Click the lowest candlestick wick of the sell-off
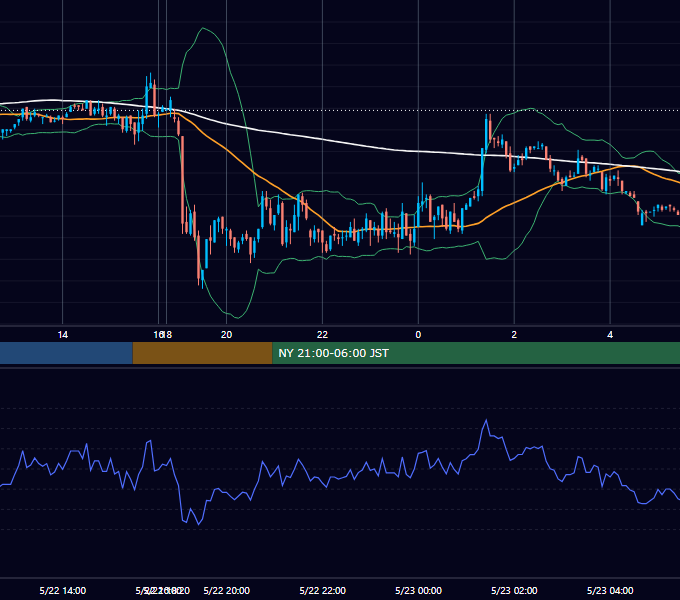 point(203,284)
